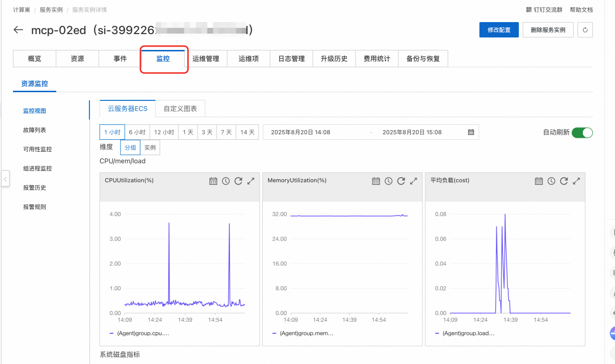Collapse the left sidebar panel handle
The image size is (615, 364).
click(5, 179)
